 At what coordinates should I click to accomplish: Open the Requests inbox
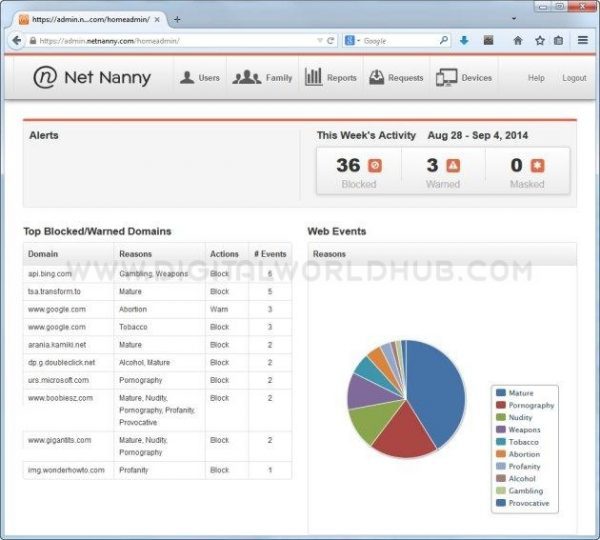[x=397, y=78]
